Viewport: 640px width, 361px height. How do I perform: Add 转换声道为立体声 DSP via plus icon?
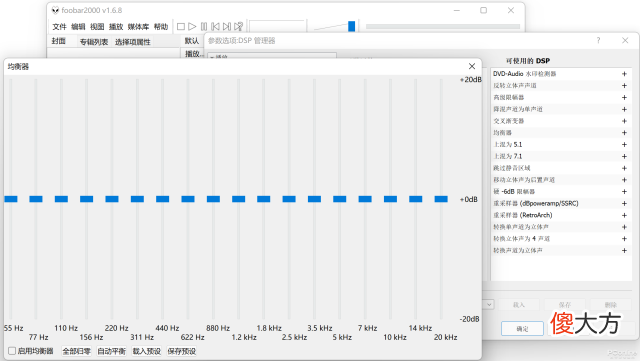tap(624, 251)
